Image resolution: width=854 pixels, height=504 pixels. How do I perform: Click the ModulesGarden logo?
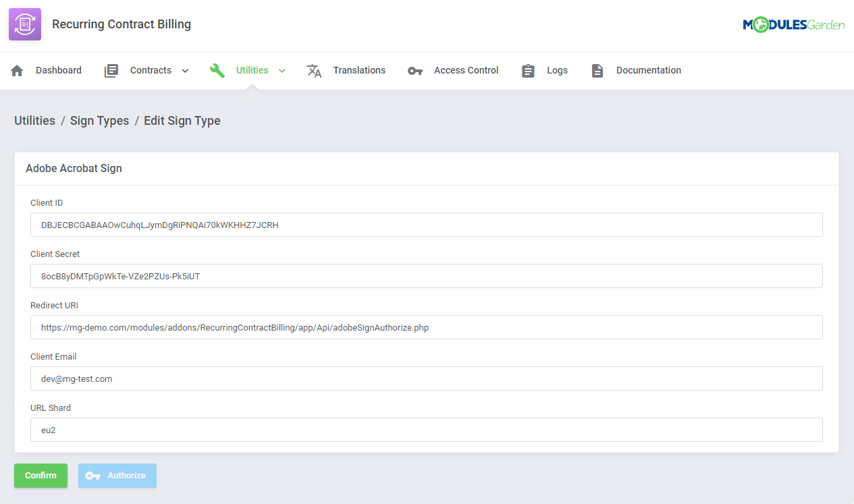click(793, 22)
